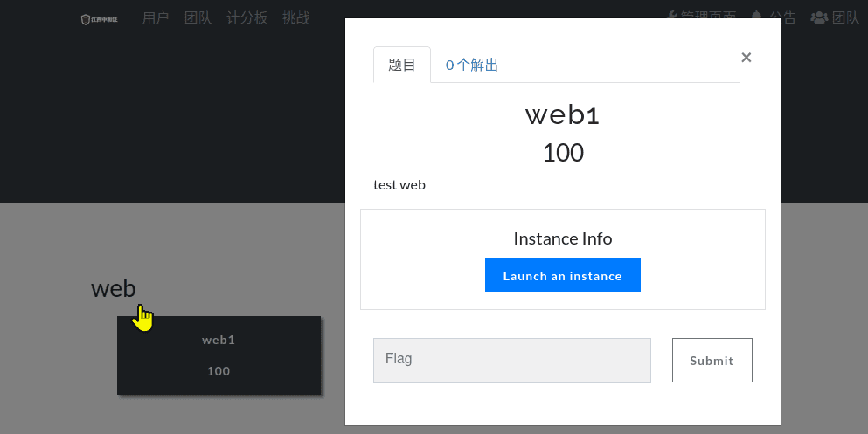Click the web1 title in the dialog
Screen dimensions: 868x434
(x=562, y=114)
